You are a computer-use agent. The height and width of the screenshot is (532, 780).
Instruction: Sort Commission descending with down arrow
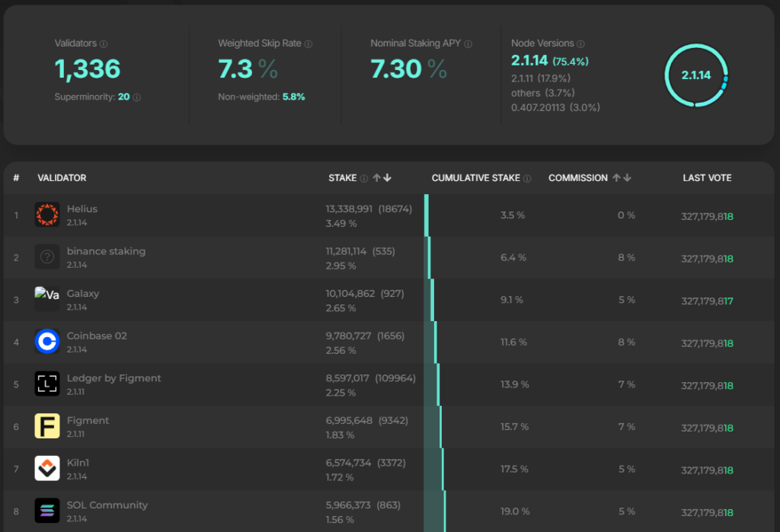628,177
